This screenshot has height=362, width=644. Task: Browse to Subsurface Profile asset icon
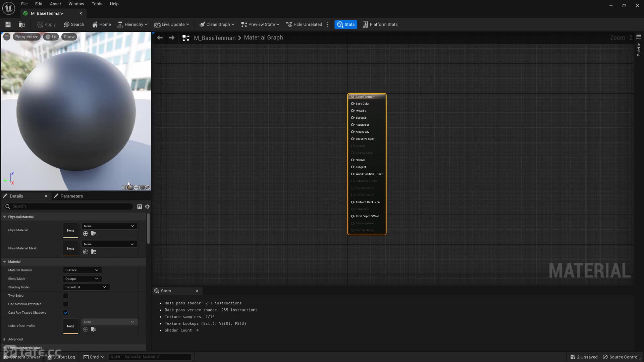(94, 329)
